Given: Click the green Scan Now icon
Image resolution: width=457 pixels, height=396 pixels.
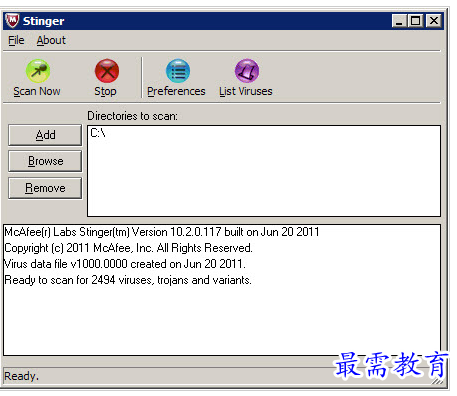Looking at the screenshot, I should pyautogui.click(x=38, y=71).
